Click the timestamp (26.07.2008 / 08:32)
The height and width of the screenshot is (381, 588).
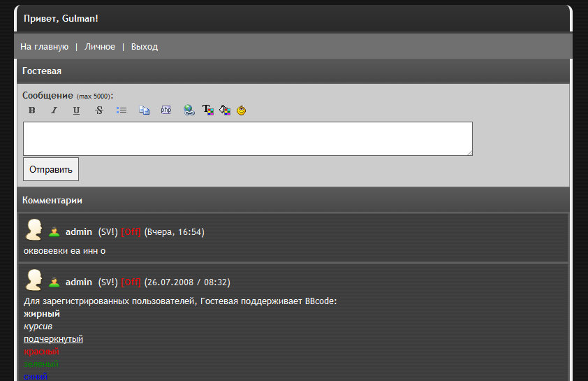point(187,282)
